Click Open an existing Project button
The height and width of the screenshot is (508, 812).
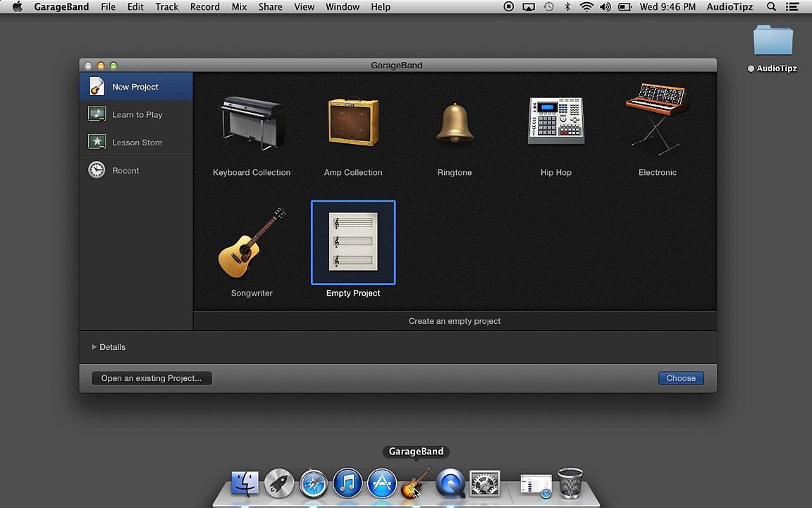(152, 378)
